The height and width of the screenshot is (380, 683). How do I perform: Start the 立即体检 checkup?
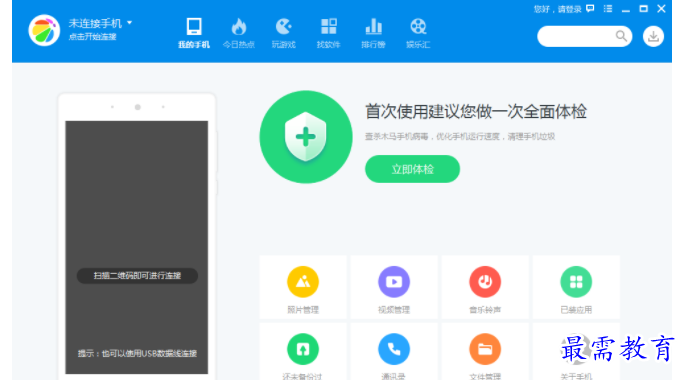coord(413,169)
